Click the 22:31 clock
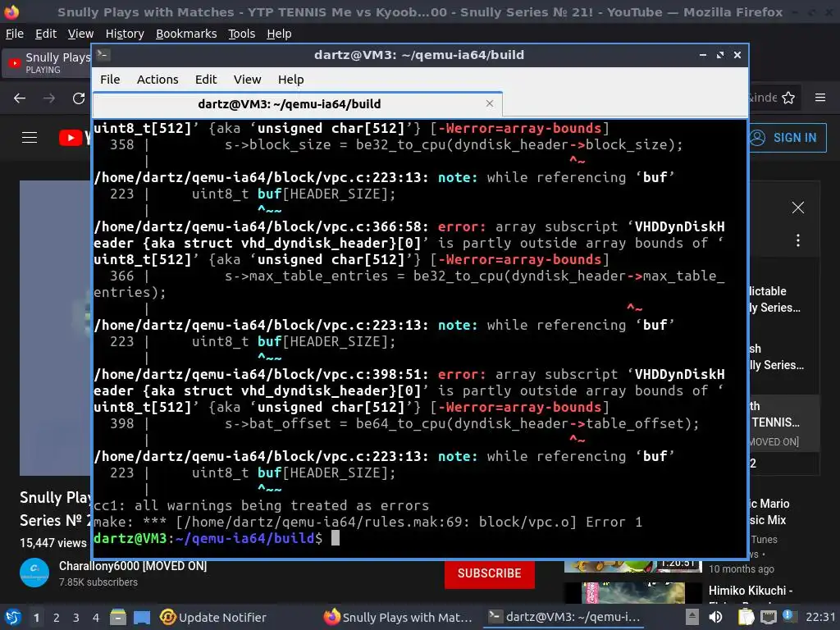Screen dimensions: 840x630 tap(820, 617)
